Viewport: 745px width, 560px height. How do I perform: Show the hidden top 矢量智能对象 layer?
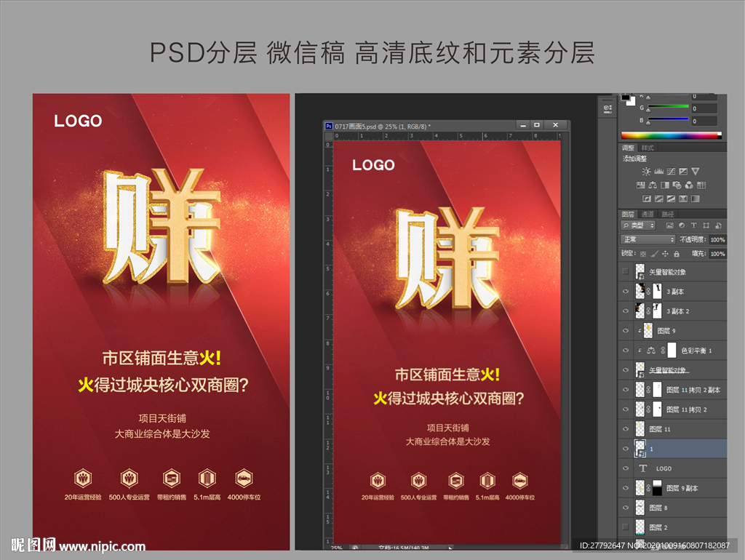pyautogui.click(x=625, y=272)
